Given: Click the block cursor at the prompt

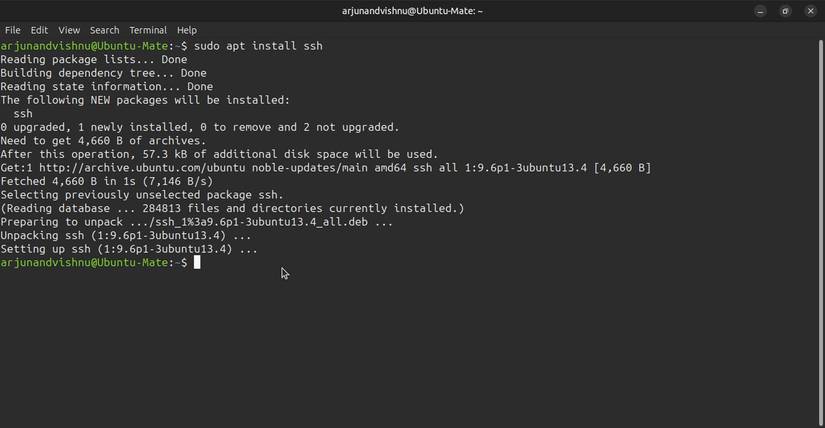Looking at the screenshot, I should tap(197, 263).
